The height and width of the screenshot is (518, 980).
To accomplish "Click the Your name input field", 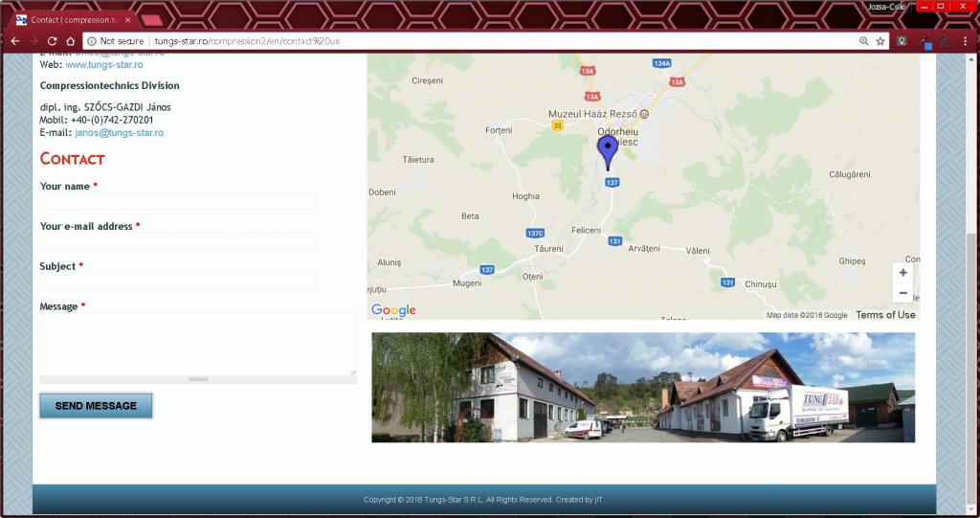I will tap(178, 201).
